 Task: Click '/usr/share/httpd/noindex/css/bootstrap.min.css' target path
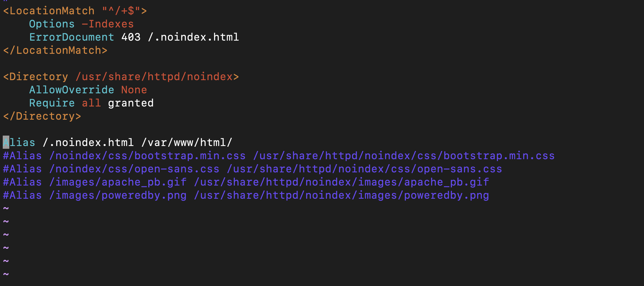[404, 156]
